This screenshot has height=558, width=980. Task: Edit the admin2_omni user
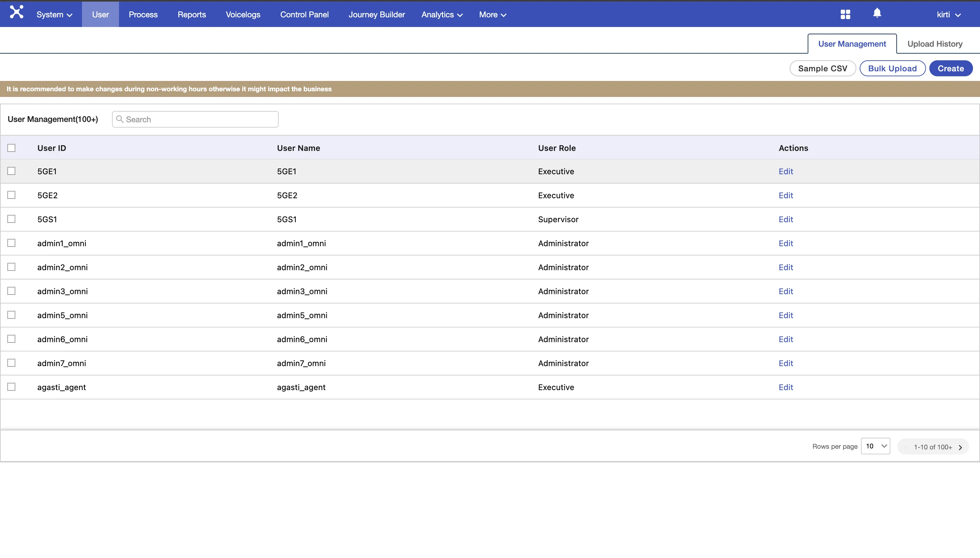click(x=786, y=267)
